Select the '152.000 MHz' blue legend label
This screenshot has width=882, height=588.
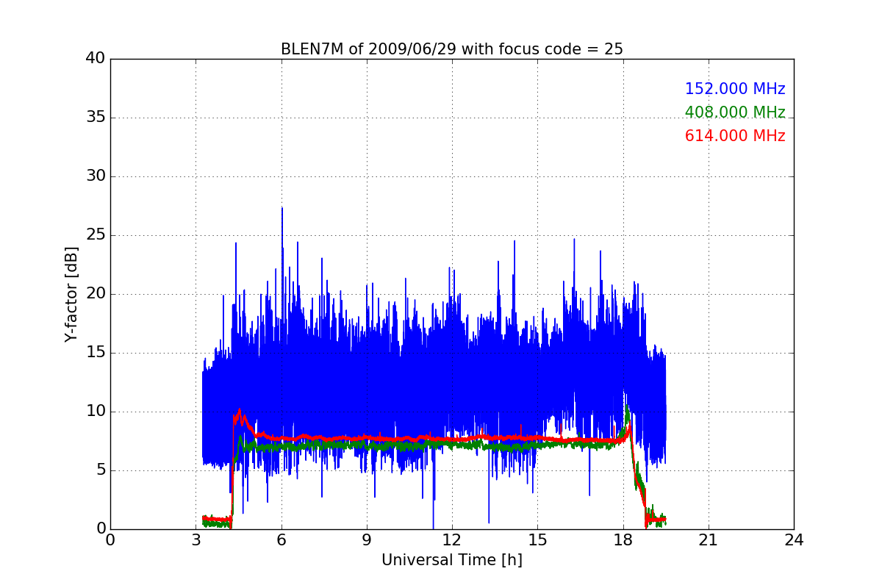(735, 89)
